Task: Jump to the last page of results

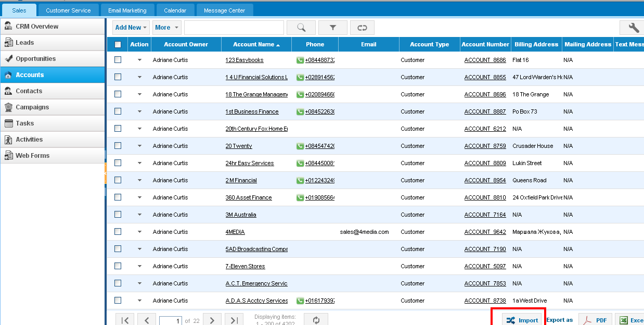Action: (234, 320)
